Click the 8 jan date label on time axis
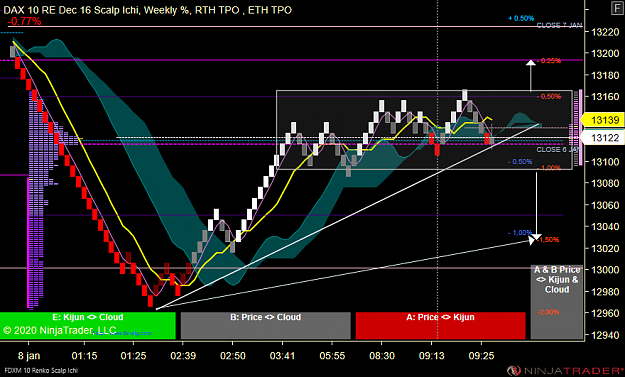Viewport: 625px width, 377px height. (x=29, y=355)
